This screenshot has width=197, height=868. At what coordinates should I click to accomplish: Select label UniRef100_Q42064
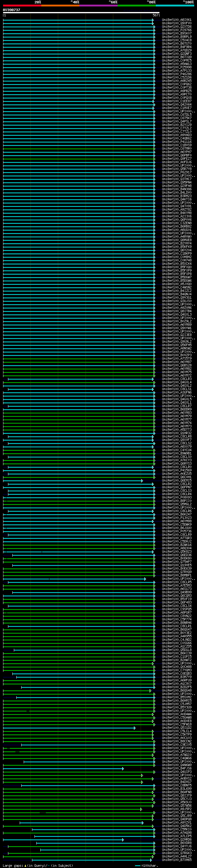(x=176, y=104)
